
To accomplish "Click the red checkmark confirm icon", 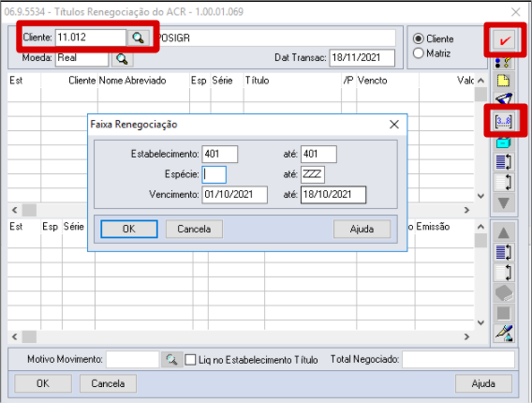I will pos(505,40).
